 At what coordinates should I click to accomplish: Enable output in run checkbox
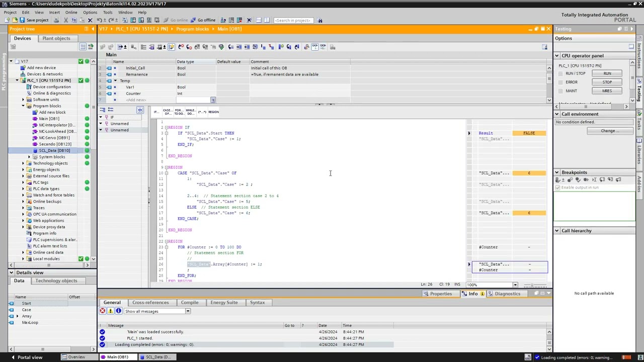pos(557,188)
